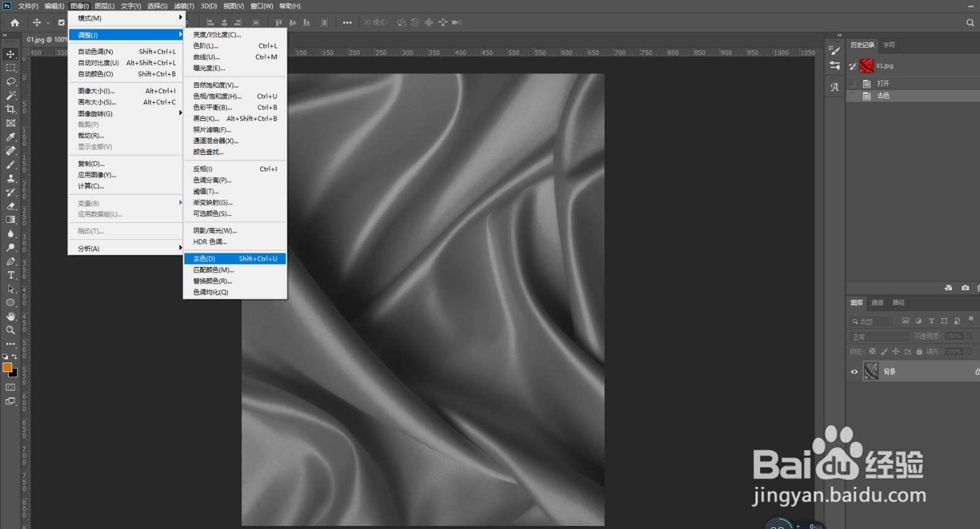
Task: Select the Move tool
Action: click(x=10, y=54)
